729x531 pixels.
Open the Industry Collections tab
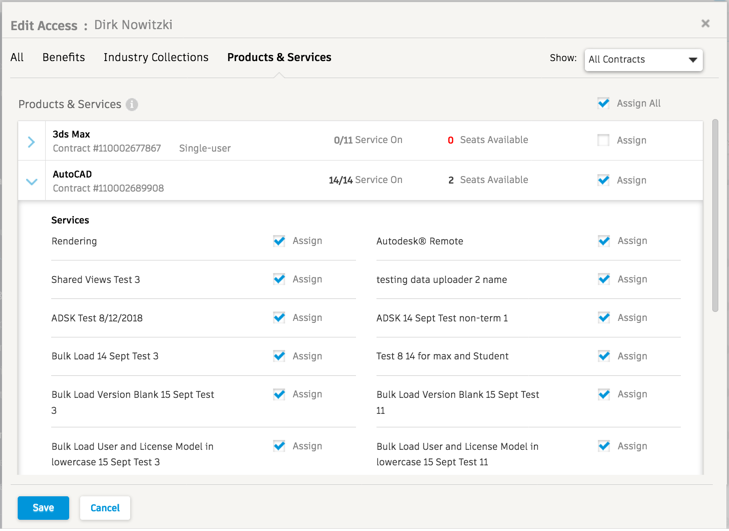point(156,57)
